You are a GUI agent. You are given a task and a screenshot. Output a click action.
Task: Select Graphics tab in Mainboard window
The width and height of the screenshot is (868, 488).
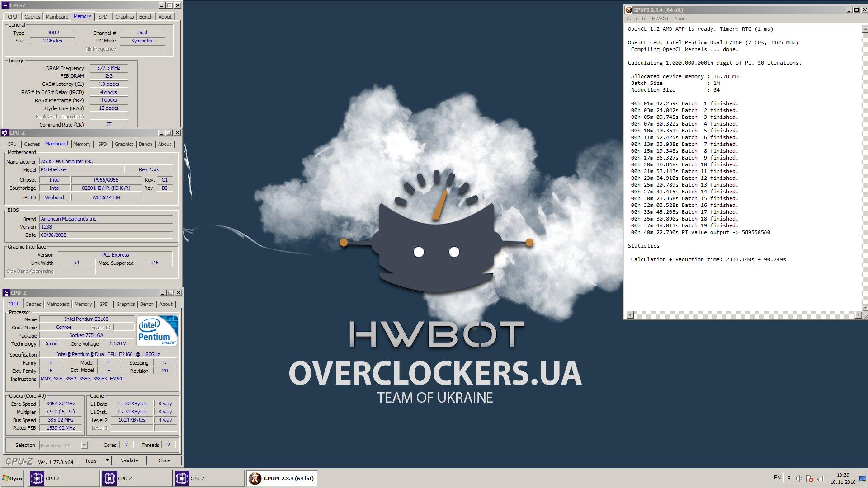point(124,144)
